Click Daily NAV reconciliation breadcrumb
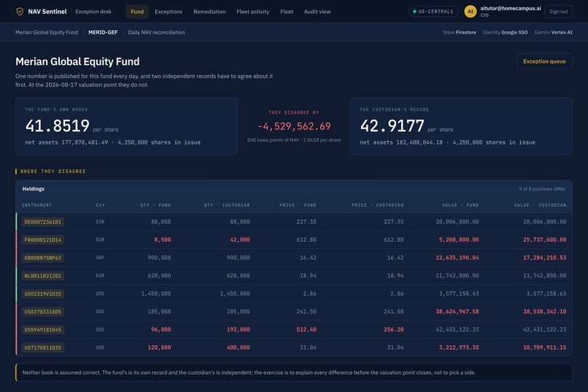This screenshot has width=588, height=392. point(156,32)
